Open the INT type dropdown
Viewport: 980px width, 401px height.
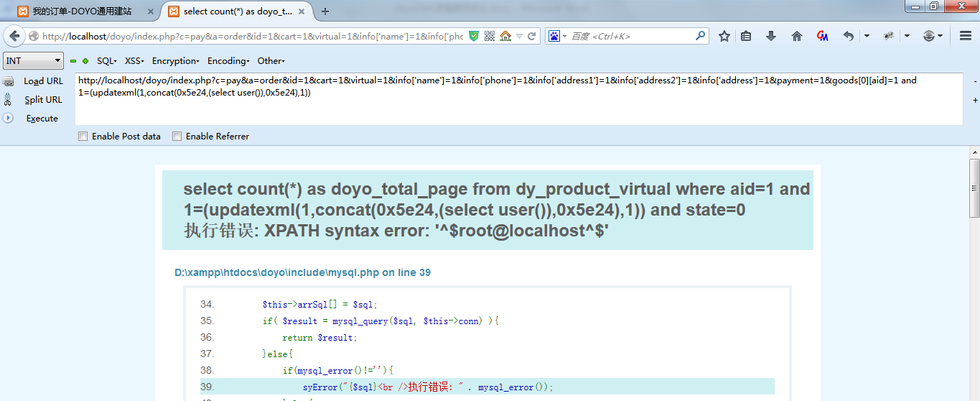click(x=34, y=61)
